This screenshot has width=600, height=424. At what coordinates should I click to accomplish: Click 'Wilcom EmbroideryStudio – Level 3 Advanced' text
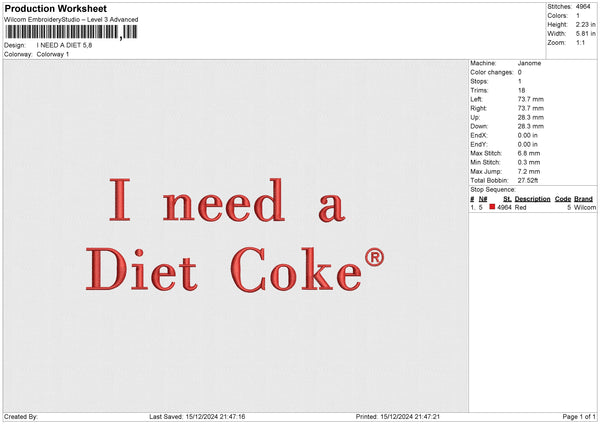71,20
